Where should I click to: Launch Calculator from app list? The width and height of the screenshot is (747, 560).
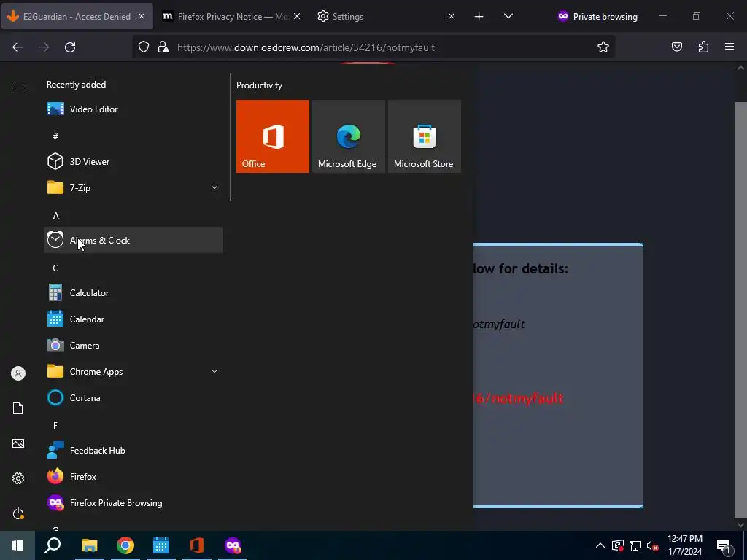point(133,293)
